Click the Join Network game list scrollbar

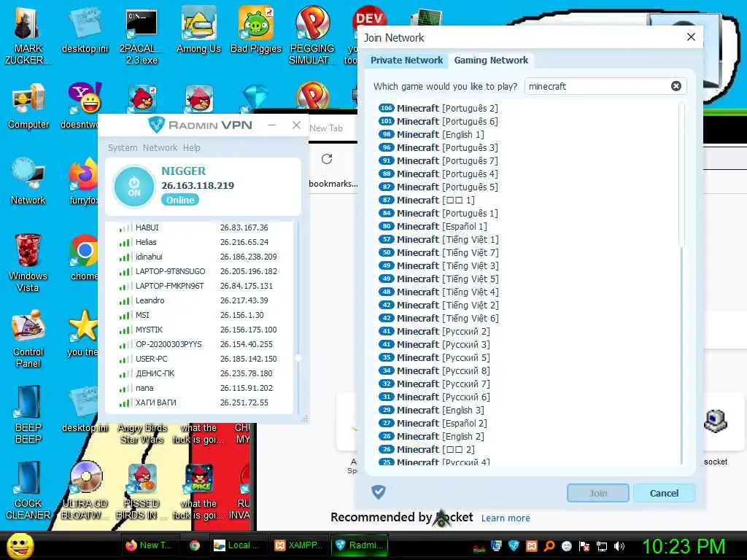[x=681, y=175]
